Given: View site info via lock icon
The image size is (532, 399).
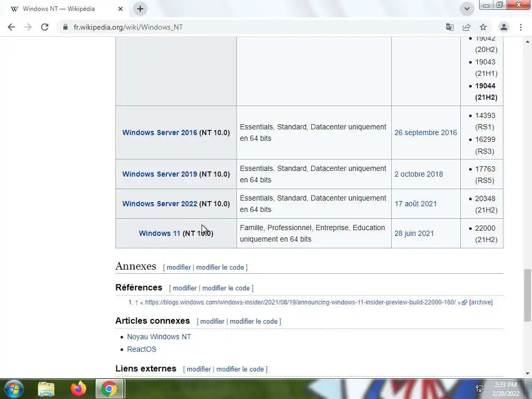Looking at the screenshot, I should 65,27.
